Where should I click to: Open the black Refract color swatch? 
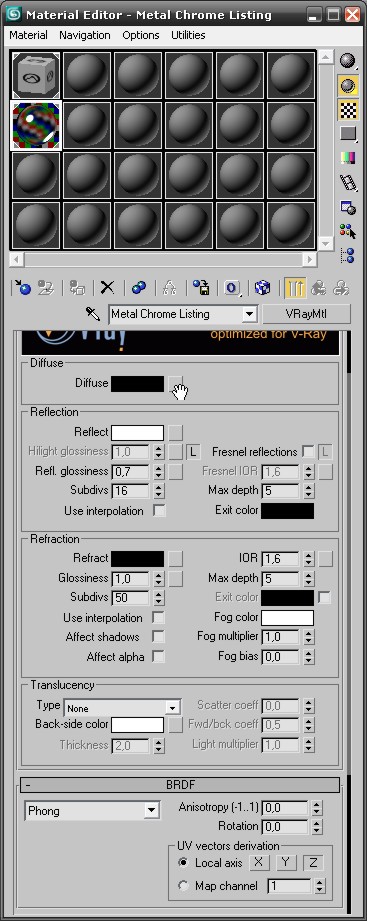coord(137,558)
